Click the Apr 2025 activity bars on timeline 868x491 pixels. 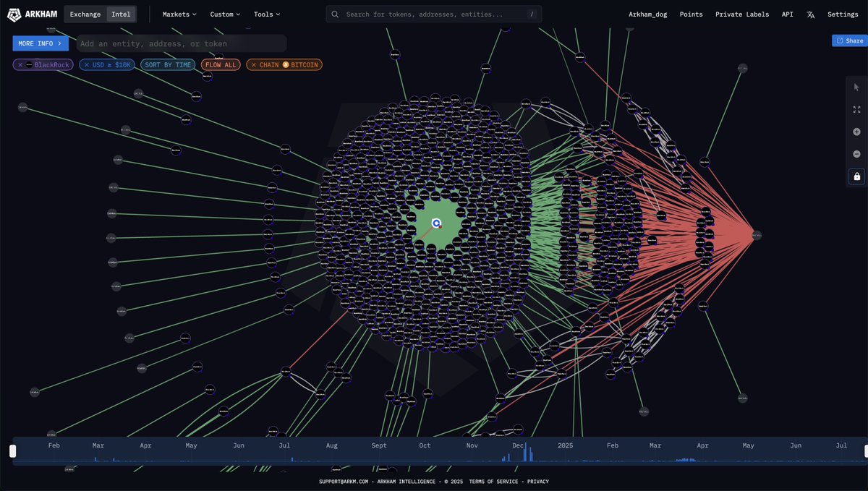(x=685, y=460)
